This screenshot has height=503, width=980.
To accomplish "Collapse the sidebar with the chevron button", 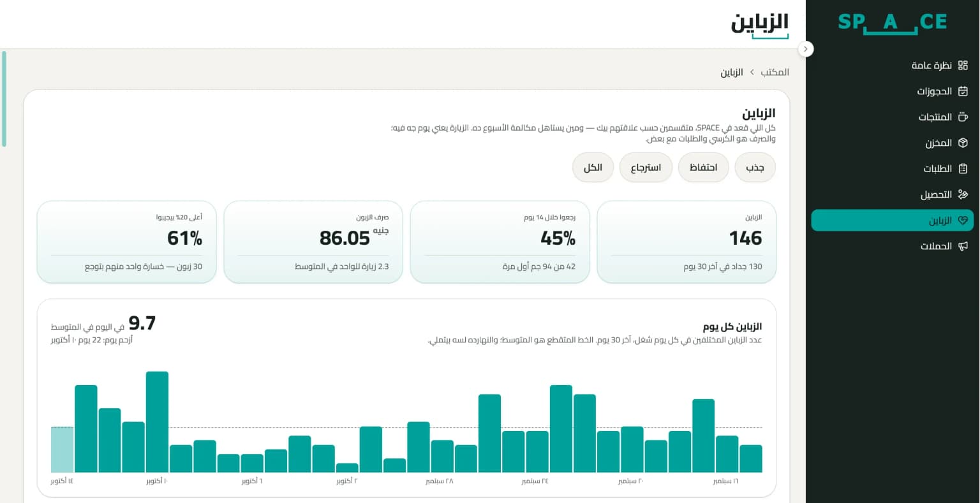I will [x=806, y=48].
